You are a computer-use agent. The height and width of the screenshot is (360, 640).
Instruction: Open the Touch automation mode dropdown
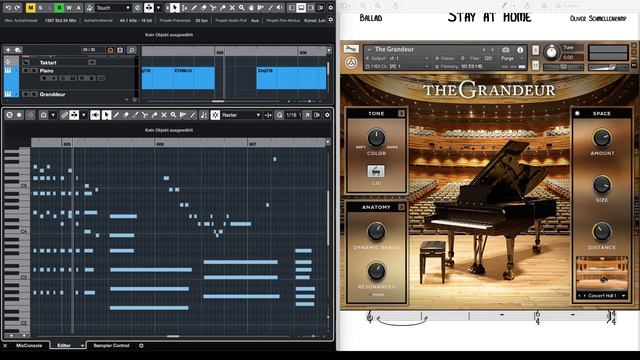(113, 8)
